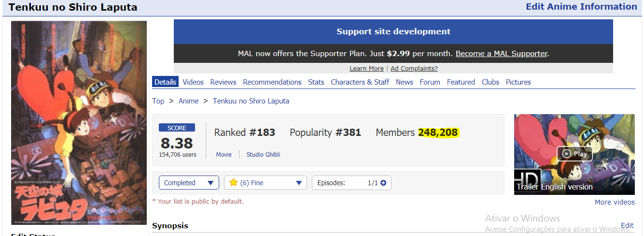
Task: Click the Anime breadcrumb link
Action: click(x=189, y=101)
